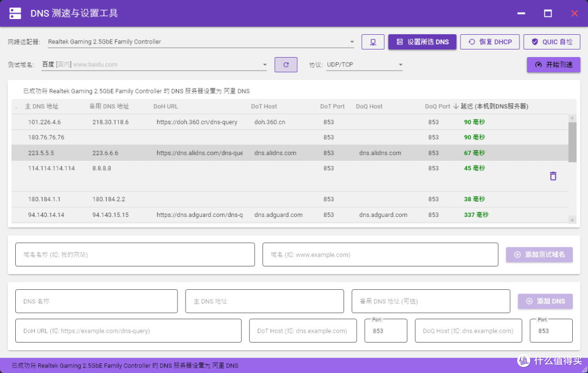This screenshot has height=373, width=588.
Task: Select the 114.114.114.114 DNS row
Action: click(290, 176)
